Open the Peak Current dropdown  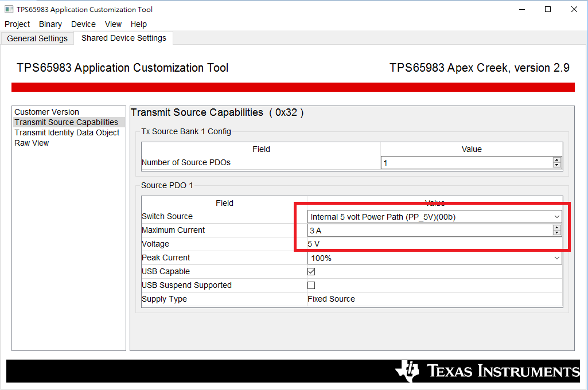click(x=434, y=258)
